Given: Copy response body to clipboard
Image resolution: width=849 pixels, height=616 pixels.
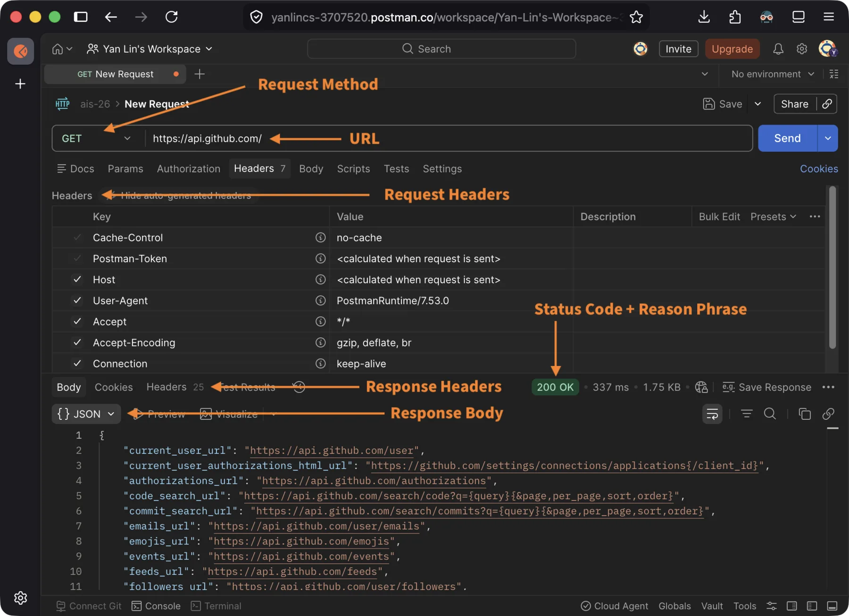Looking at the screenshot, I should (805, 414).
